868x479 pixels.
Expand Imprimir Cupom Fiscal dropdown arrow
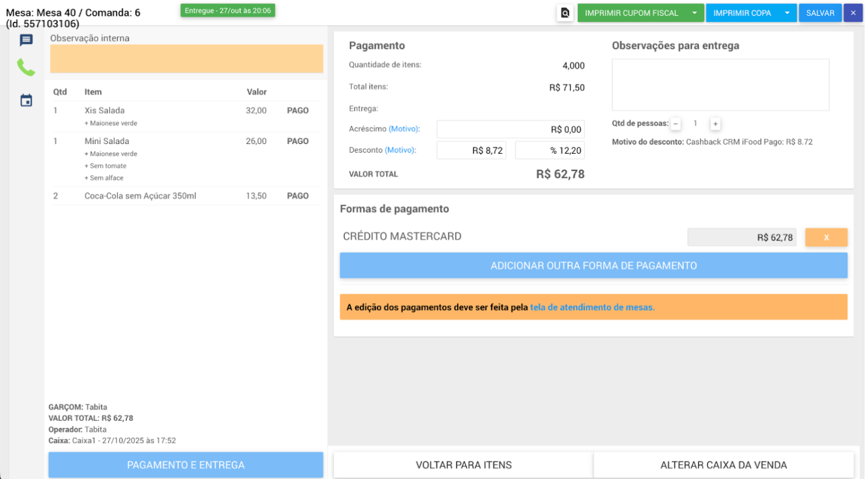pos(694,13)
